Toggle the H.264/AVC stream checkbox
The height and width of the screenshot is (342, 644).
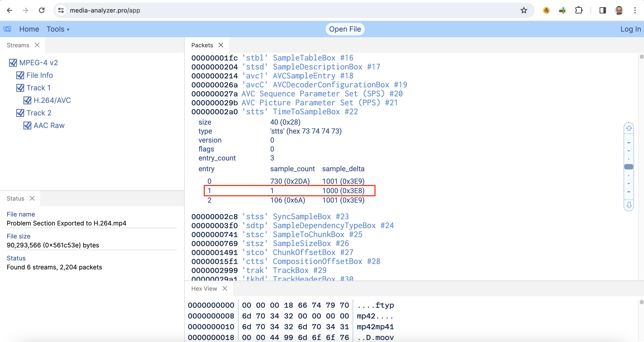(27, 100)
